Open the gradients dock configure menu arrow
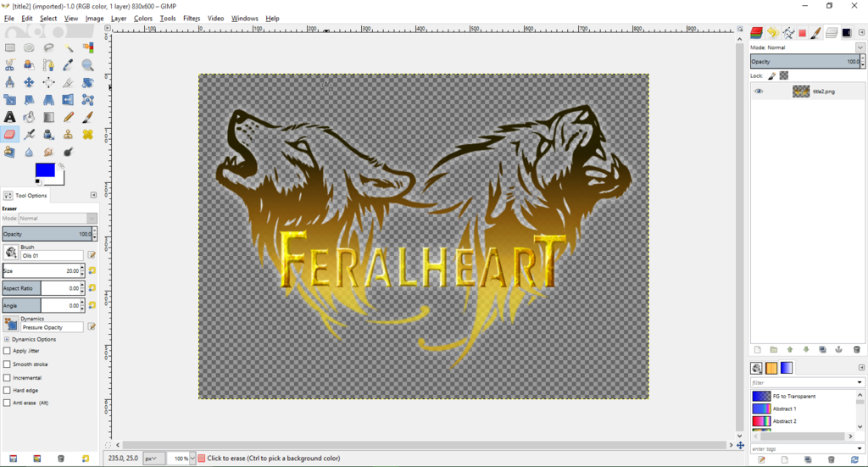 861,367
